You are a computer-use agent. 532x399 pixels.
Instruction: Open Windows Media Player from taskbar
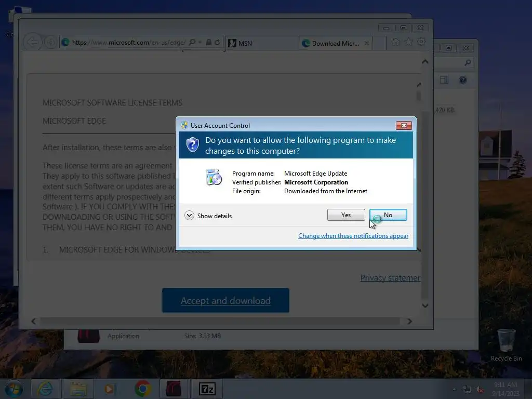coord(109,389)
